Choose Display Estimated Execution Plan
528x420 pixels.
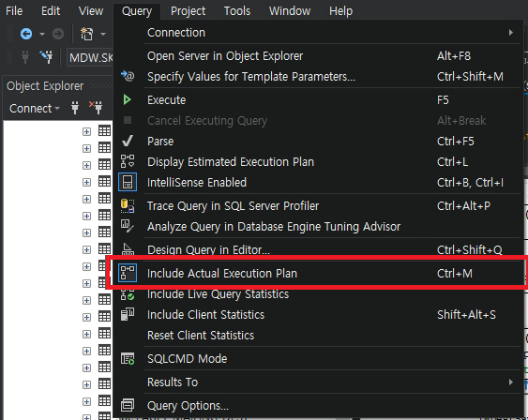click(x=318, y=162)
